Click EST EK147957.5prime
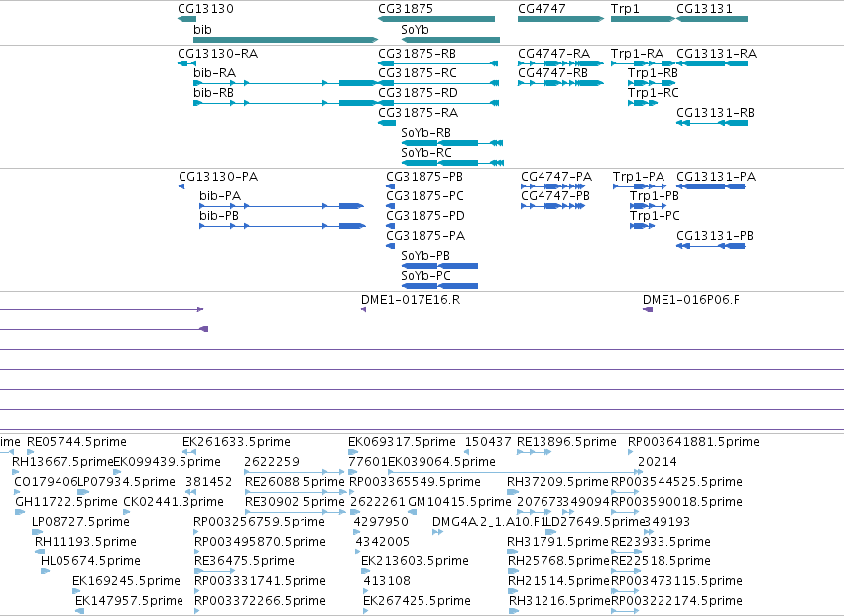Viewport: 844px width, 616px height. [129, 601]
